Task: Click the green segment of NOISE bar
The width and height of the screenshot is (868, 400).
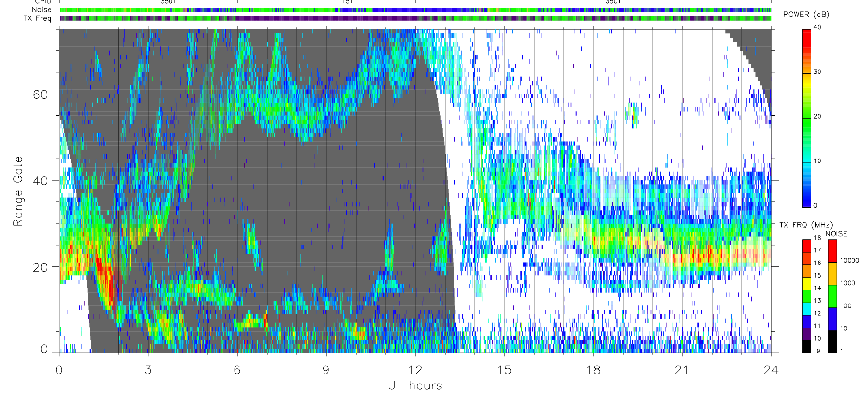Action: pyautogui.click(x=833, y=296)
